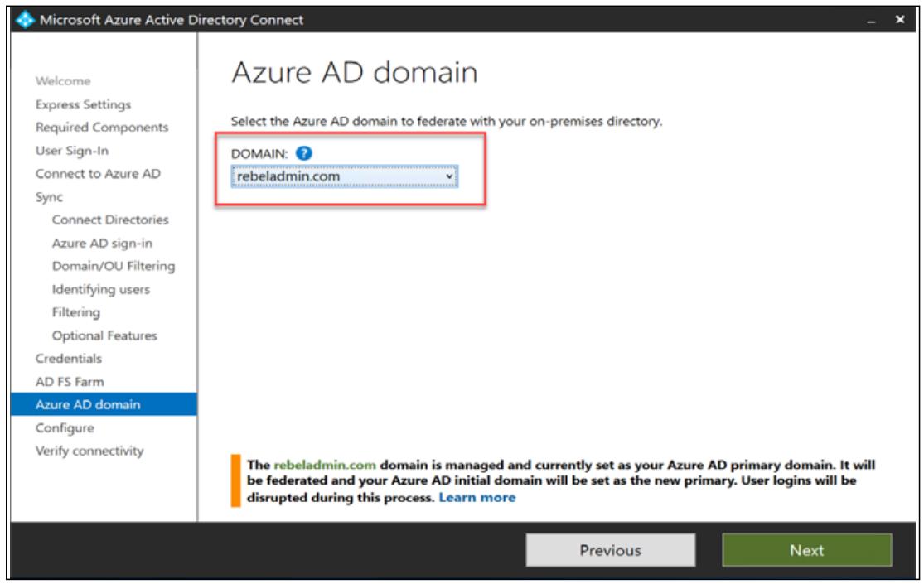This screenshot has width=924, height=584.
Task: Select Connect Directories sub-step
Action: [x=110, y=220]
